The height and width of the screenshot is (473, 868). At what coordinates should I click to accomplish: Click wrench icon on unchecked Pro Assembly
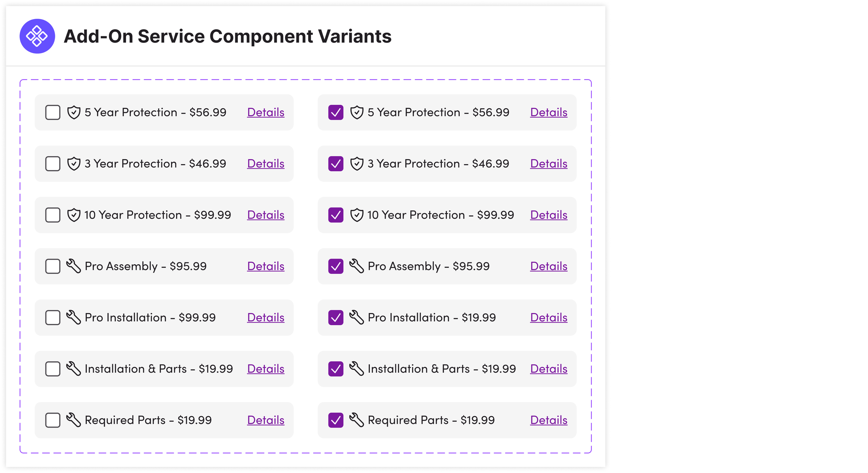tap(74, 266)
